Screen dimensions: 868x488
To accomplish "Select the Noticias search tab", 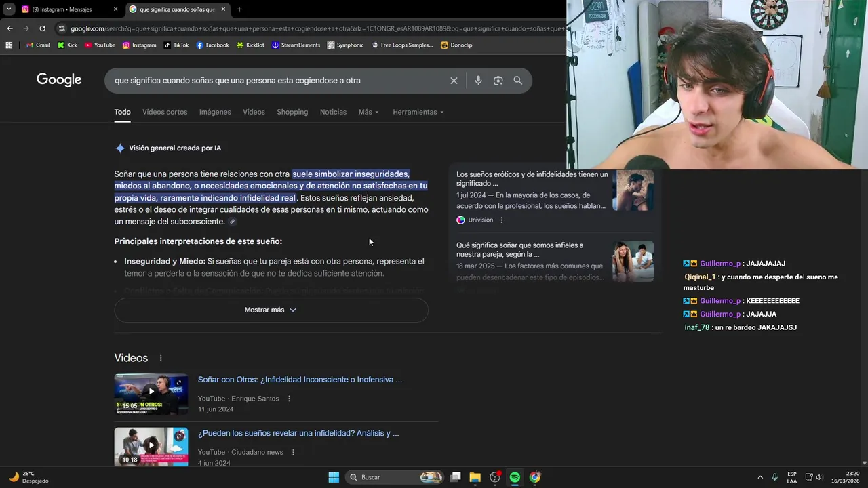I will [333, 112].
